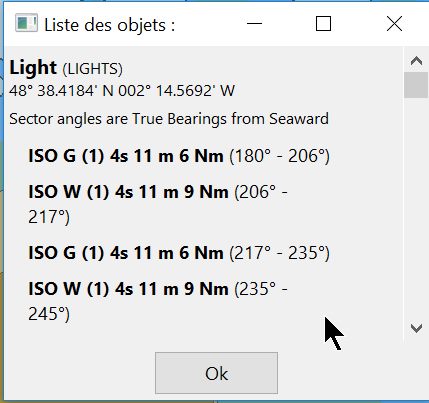Maximize the Liste des objets window
This screenshot has height=403, width=429.
click(x=323, y=24)
